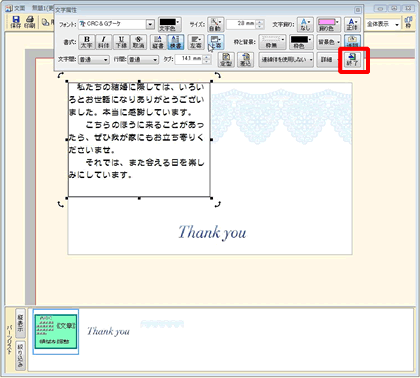This screenshot has height=378, width=420.
Task: Click the 詳細 details button
Action: [x=327, y=60]
